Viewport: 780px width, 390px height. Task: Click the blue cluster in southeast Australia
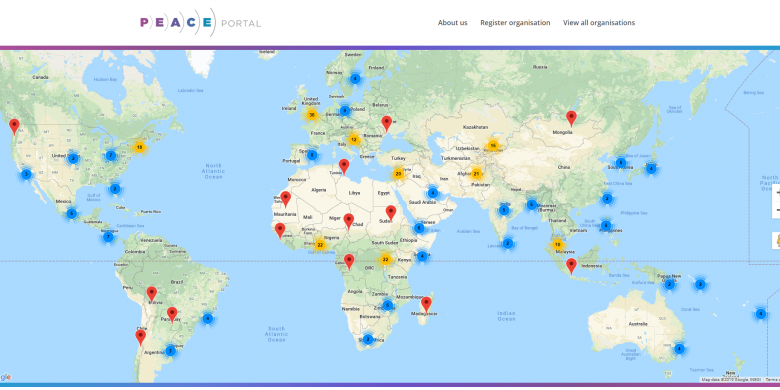point(680,349)
